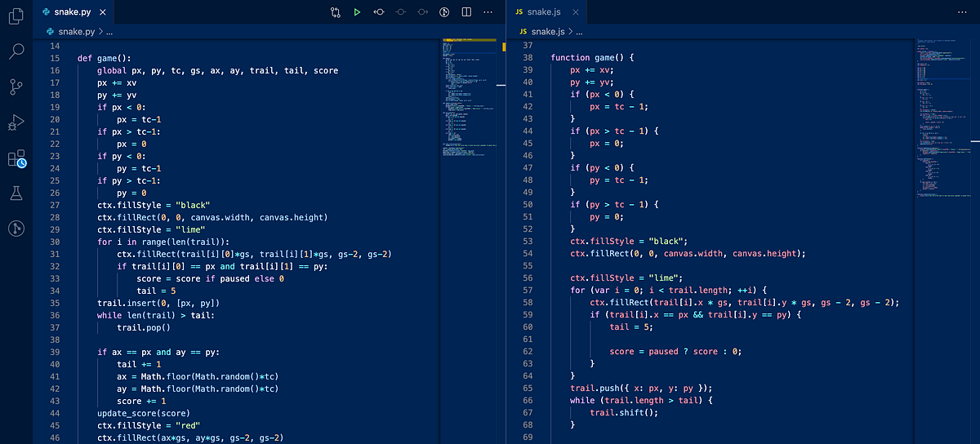
Task: Click the 'global px, py, tc' line
Action: pos(217,70)
